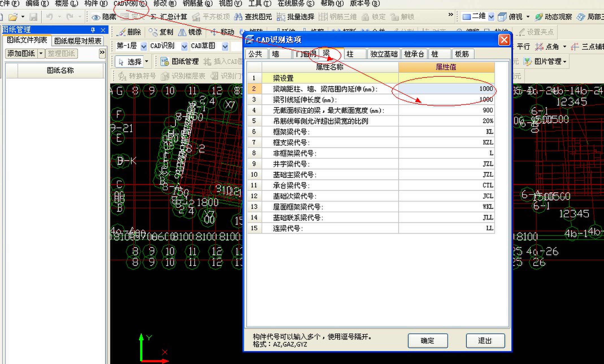This screenshot has height=364, width=604.
Task: Click the 退出 button
Action: [485, 341]
